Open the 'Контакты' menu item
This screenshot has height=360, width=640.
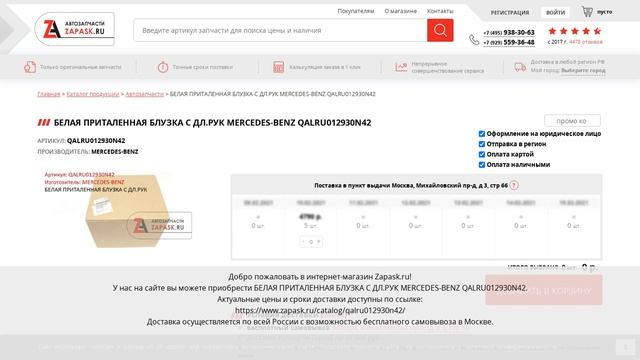click(440, 11)
